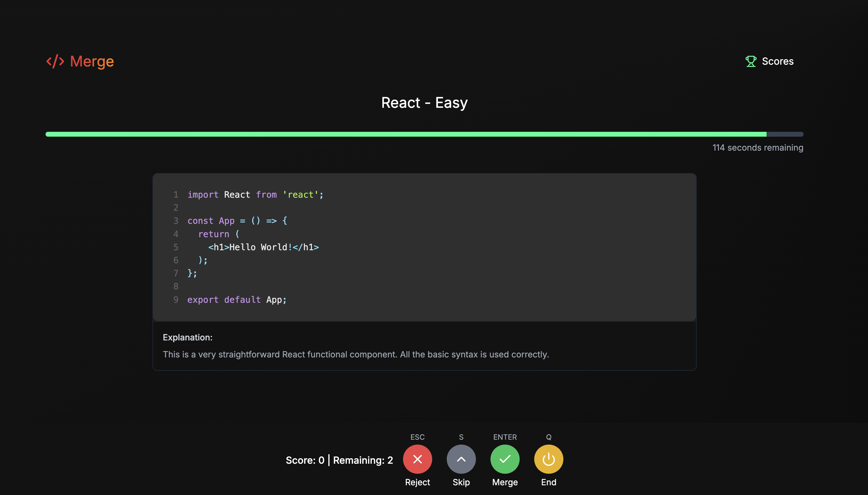The height and width of the screenshot is (495, 868).
Task: Click the Merge brand title text
Action: coord(92,61)
